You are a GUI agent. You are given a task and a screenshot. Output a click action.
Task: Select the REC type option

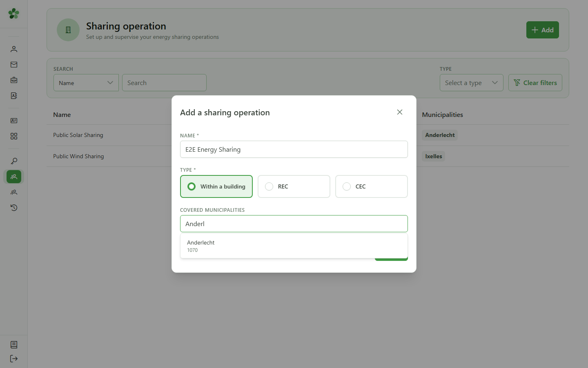[x=294, y=186]
